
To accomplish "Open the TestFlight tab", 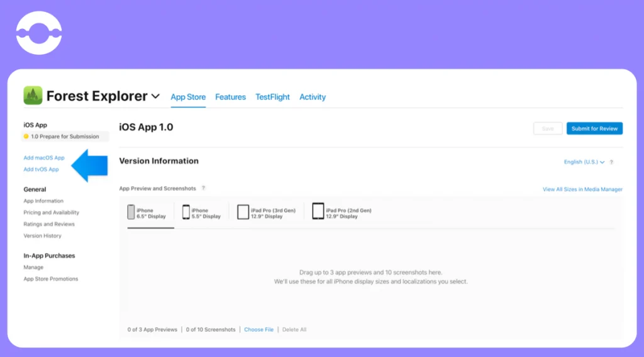I will [x=272, y=97].
